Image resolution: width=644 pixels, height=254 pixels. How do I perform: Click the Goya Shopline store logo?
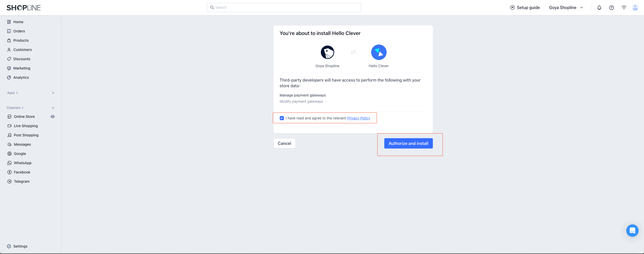[327, 52]
